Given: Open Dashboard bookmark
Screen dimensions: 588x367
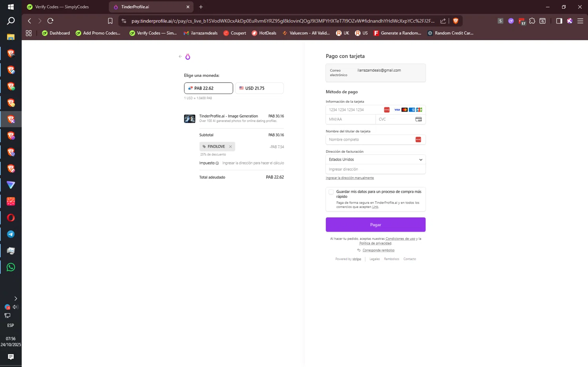Looking at the screenshot, I should [56, 33].
